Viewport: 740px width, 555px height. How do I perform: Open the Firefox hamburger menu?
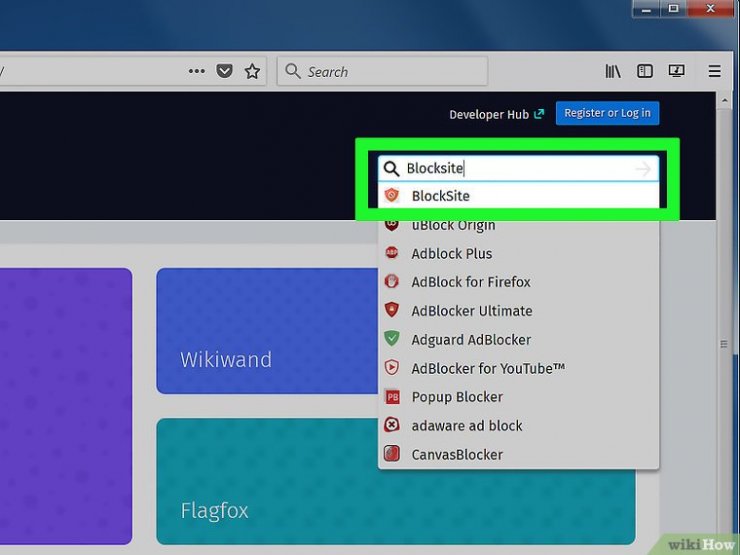click(x=715, y=71)
